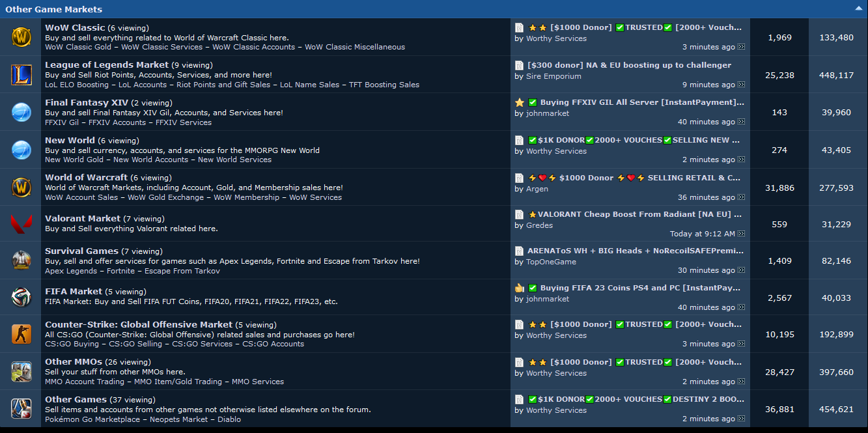Open the Valorant Market forum

(x=83, y=218)
